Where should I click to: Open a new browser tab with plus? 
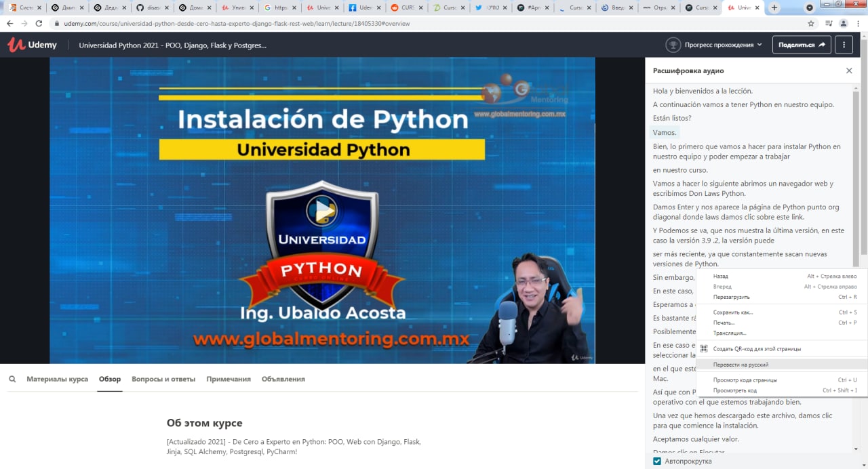click(x=774, y=7)
